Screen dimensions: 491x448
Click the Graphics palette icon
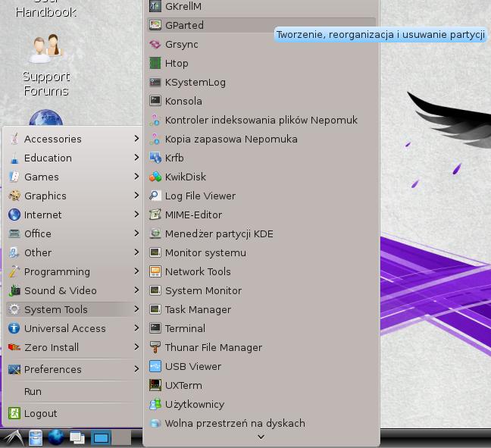(x=14, y=196)
